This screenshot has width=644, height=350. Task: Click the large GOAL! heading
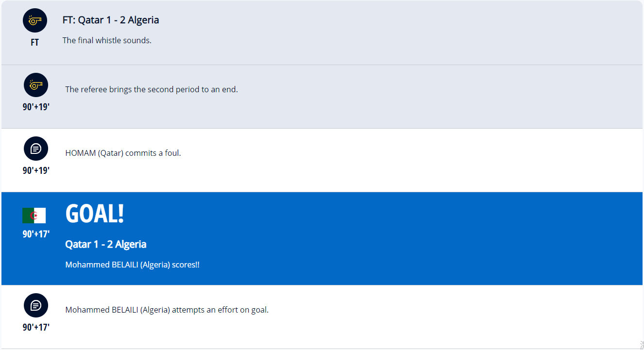click(95, 214)
